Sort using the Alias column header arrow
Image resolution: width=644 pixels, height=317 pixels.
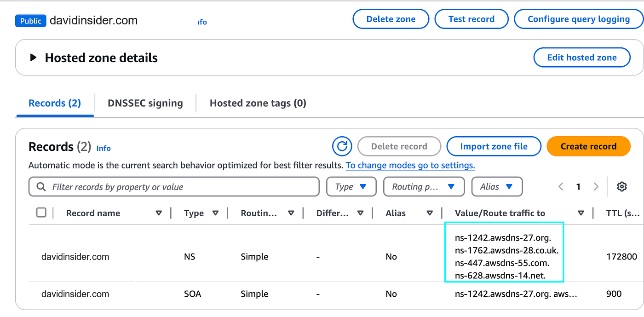(430, 213)
